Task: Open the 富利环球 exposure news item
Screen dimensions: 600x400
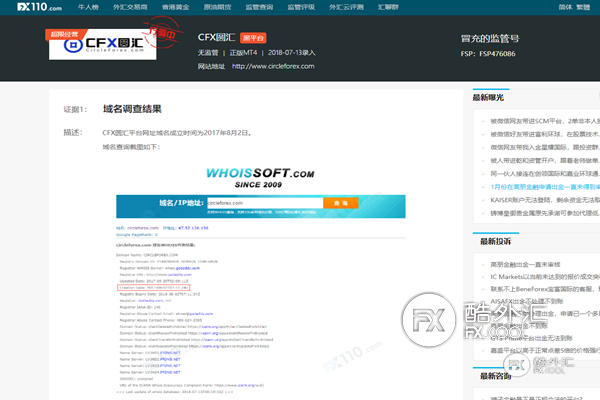Action: (545, 134)
